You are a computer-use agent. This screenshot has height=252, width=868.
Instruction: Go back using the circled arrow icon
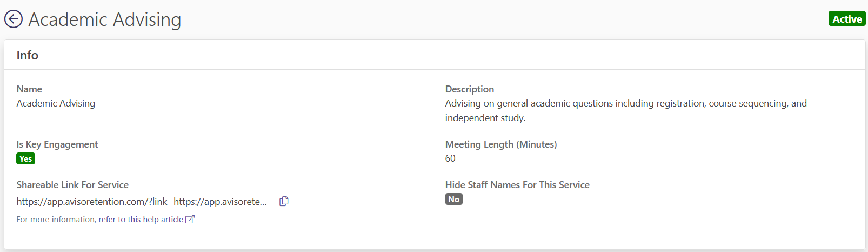click(x=14, y=19)
